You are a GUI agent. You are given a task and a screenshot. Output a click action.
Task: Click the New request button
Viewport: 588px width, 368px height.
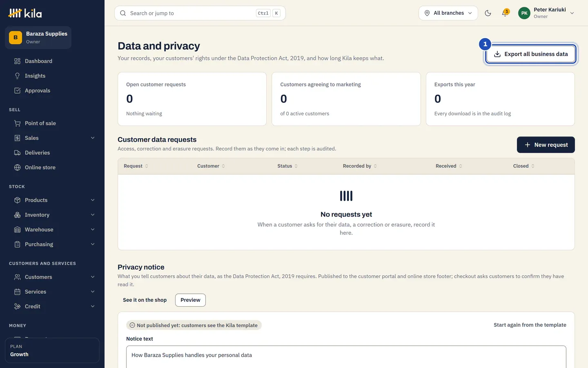[546, 145]
